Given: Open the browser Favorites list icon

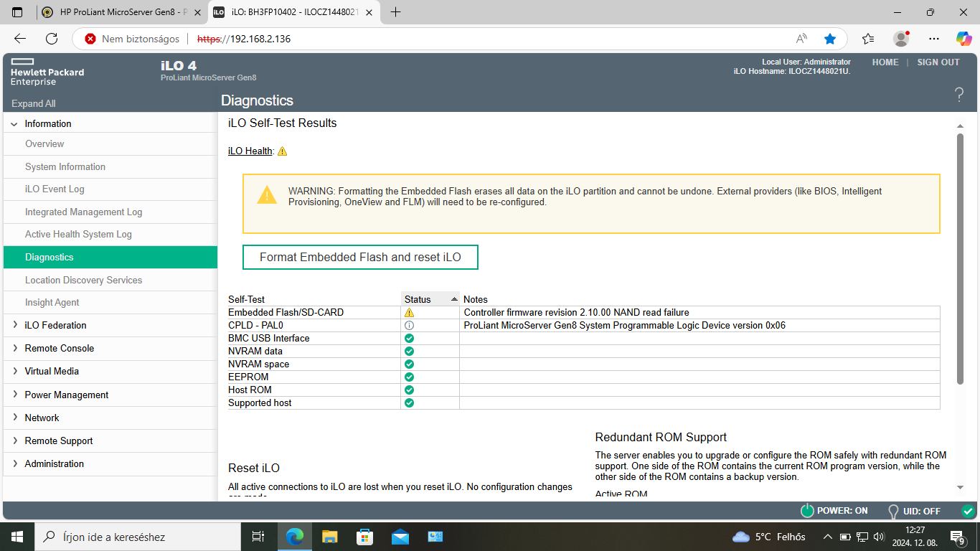Looking at the screenshot, I should (x=868, y=39).
